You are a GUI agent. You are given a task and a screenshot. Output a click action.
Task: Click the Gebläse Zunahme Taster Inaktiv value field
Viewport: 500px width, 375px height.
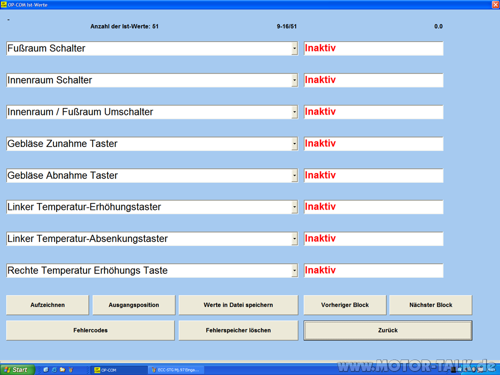[373, 144]
